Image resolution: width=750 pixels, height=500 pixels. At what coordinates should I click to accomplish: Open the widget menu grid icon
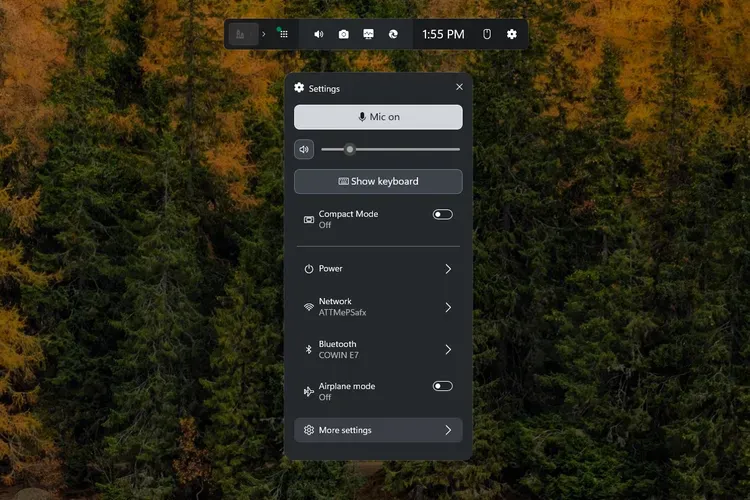coord(284,34)
